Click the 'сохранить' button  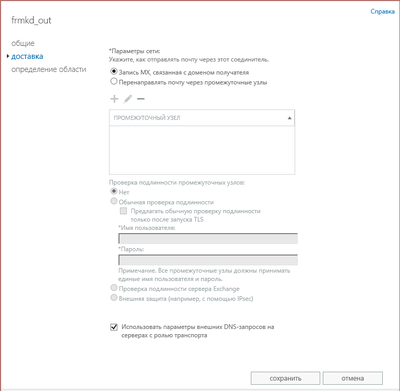click(x=285, y=378)
